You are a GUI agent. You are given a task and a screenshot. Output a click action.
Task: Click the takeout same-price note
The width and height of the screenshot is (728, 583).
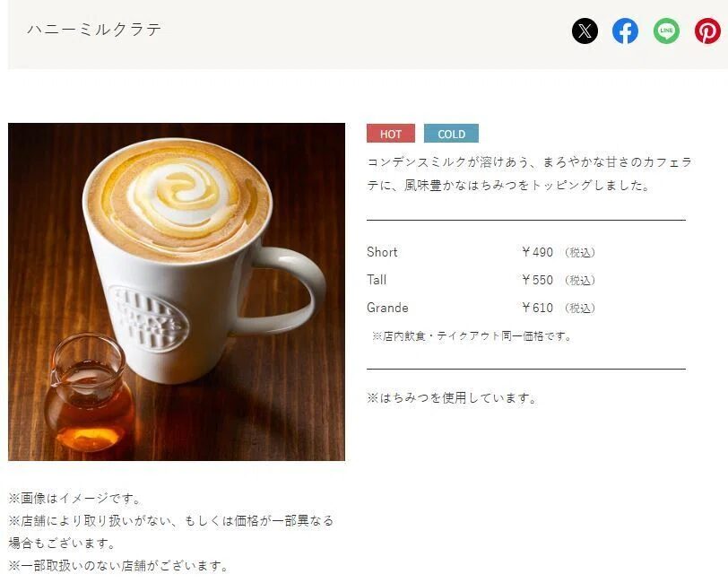coord(472,335)
